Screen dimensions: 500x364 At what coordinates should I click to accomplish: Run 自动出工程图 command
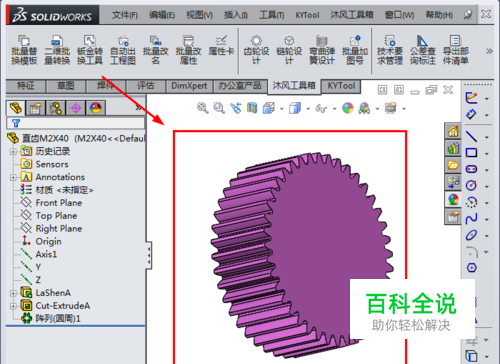coord(123,50)
